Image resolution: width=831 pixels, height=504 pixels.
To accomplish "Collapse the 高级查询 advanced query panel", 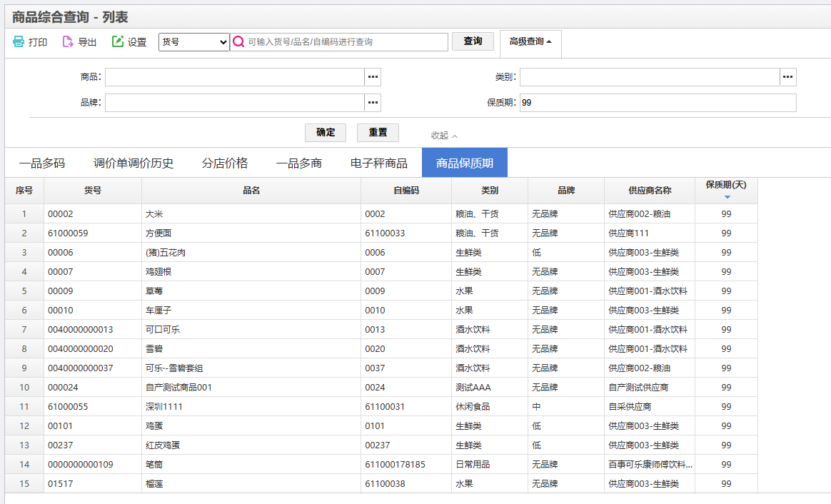I will coord(530,41).
